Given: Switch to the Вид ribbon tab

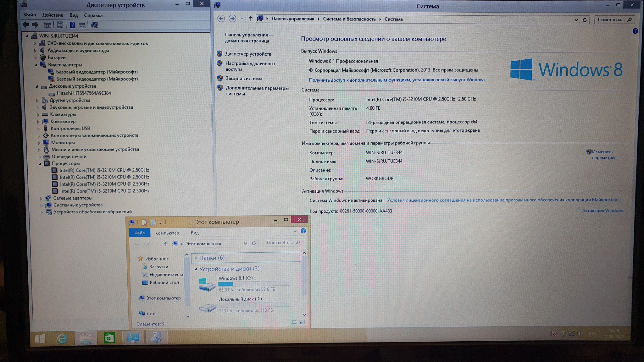Looking at the screenshot, I should 195,233.
